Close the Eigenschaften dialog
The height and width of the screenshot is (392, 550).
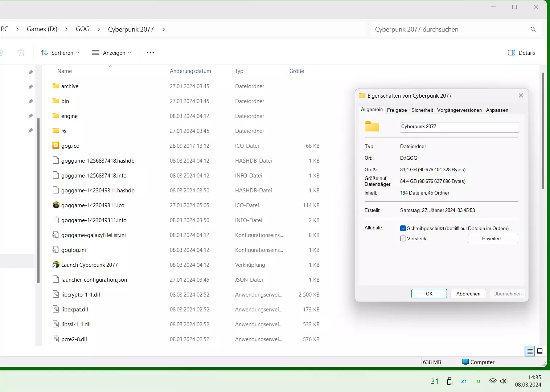click(x=521, y=95)
